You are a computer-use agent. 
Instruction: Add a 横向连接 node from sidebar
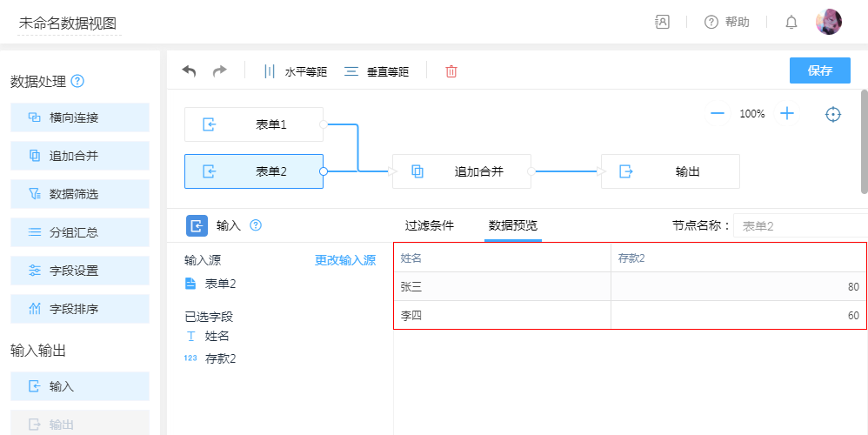[x=80, y=117]
